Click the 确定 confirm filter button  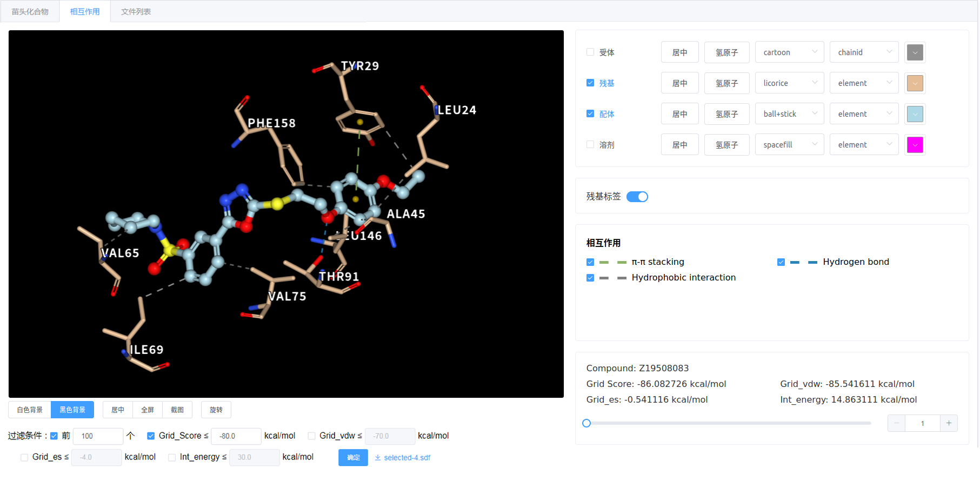[354, 457]
